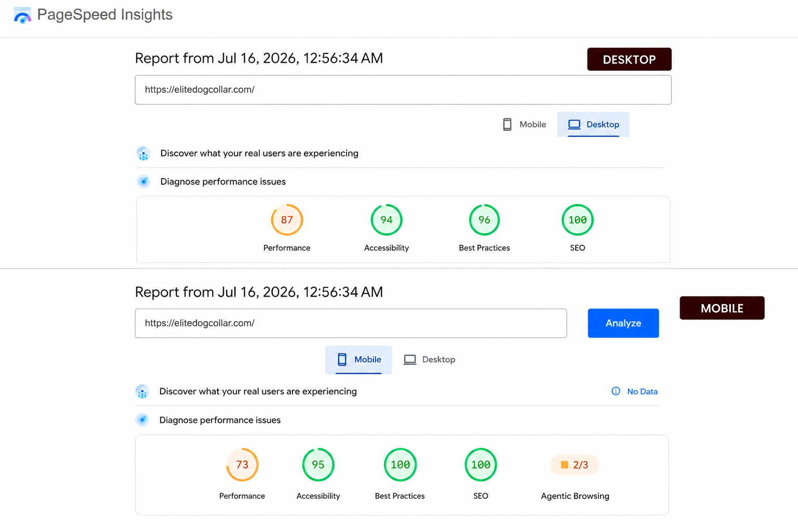
Task: Switch to the Mobile tab in top report
Action: click(x=525, y=125)
